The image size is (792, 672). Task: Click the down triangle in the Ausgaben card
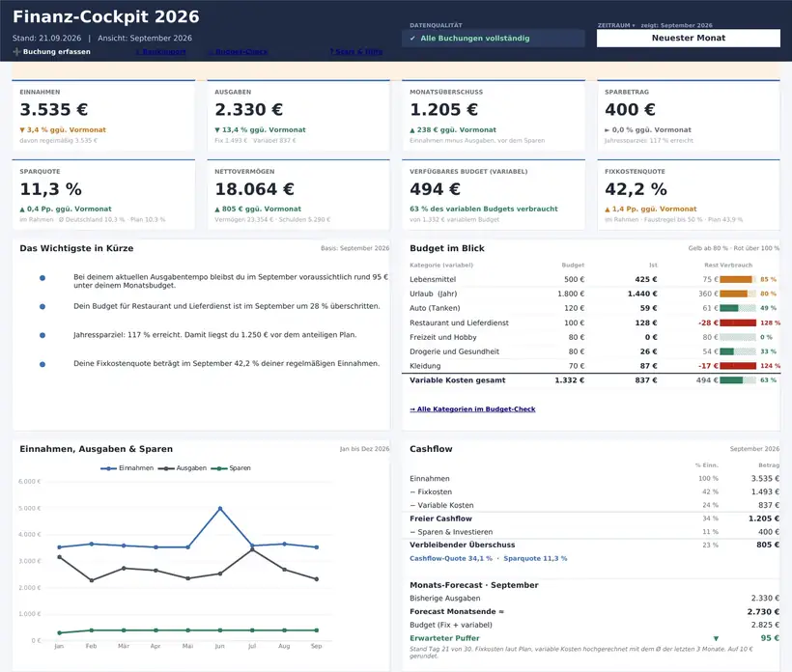(217, 129)
